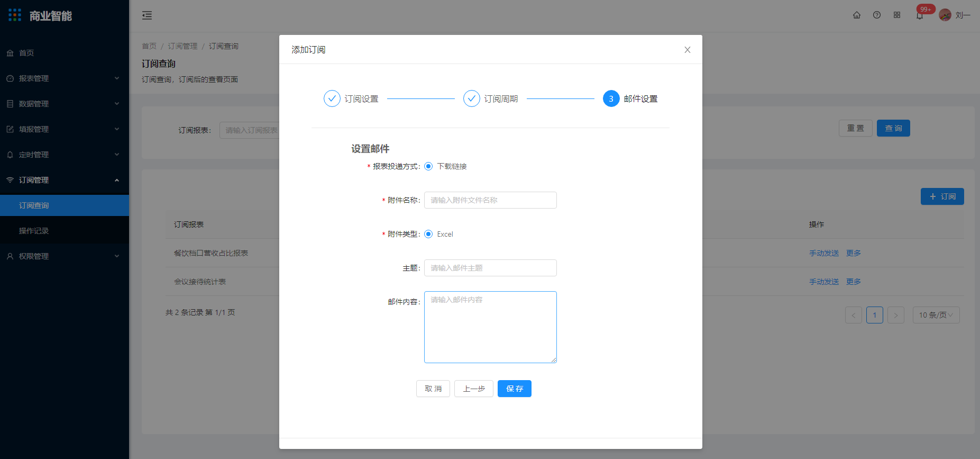Screen dimensions: 980x459
Task: Open 操作记录 in the sidebar
Action: pyautogui.click(x=65, y=231)
